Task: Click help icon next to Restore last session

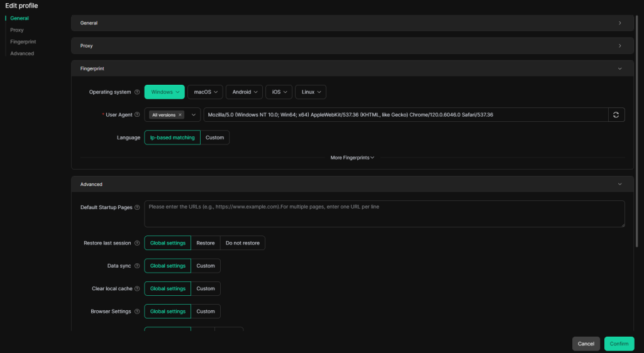Action: click(137, 243)
